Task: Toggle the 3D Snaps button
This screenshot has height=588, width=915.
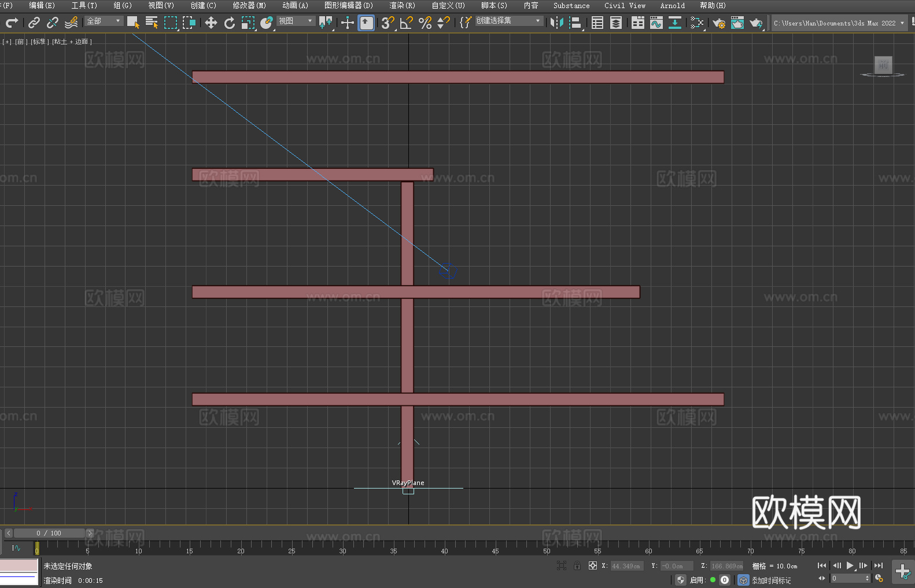Action: pos(388,23)
